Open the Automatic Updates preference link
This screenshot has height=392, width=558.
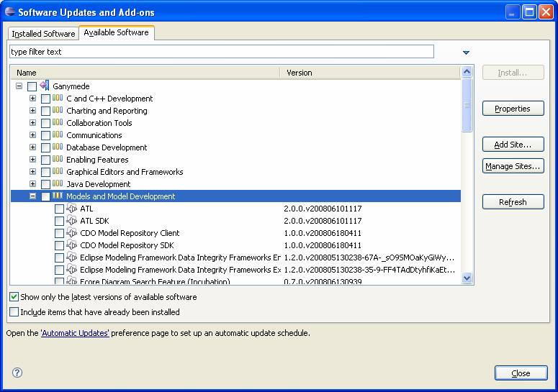click(75, 333)
